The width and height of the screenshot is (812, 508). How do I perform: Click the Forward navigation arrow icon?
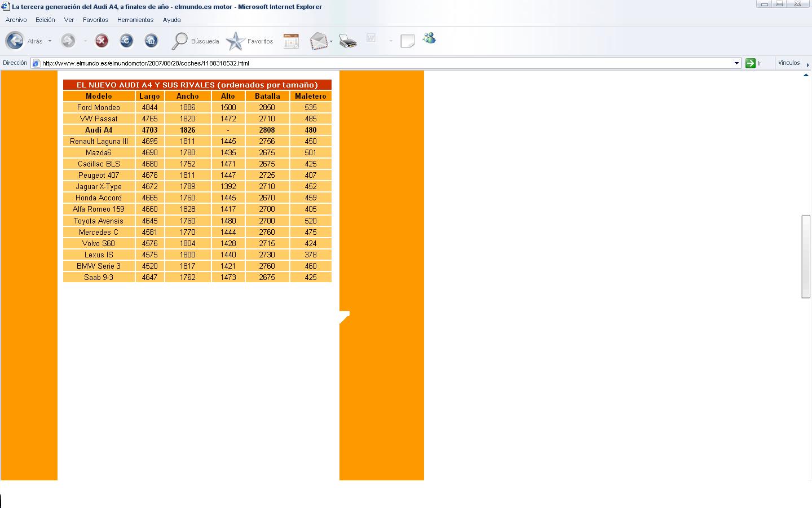point(68,41)
